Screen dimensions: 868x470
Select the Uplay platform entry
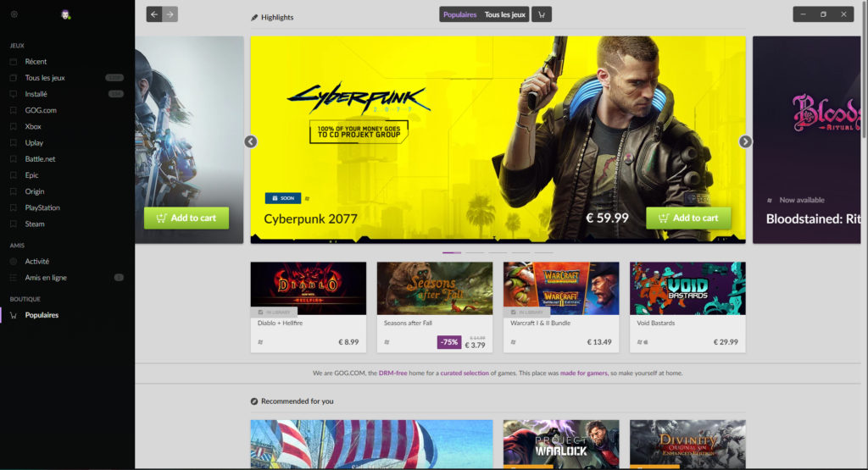[34, 142]
